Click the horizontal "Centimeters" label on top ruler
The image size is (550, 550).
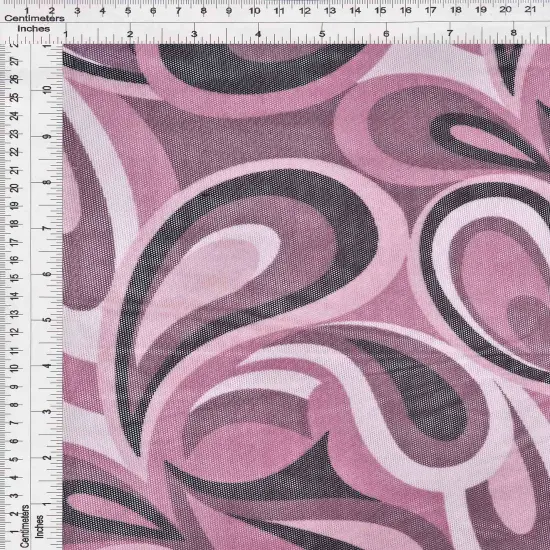click(34, 18)
